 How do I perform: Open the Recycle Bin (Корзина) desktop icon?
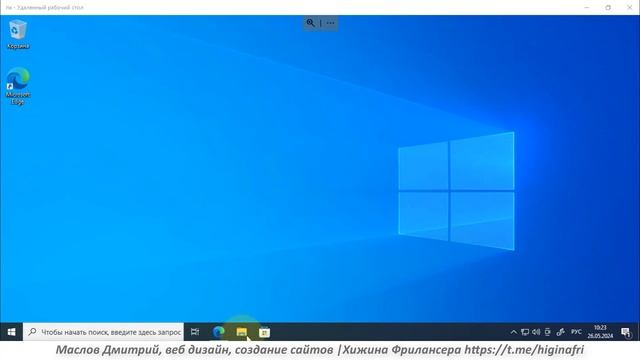pyautogui.click(x=18, y=34)
